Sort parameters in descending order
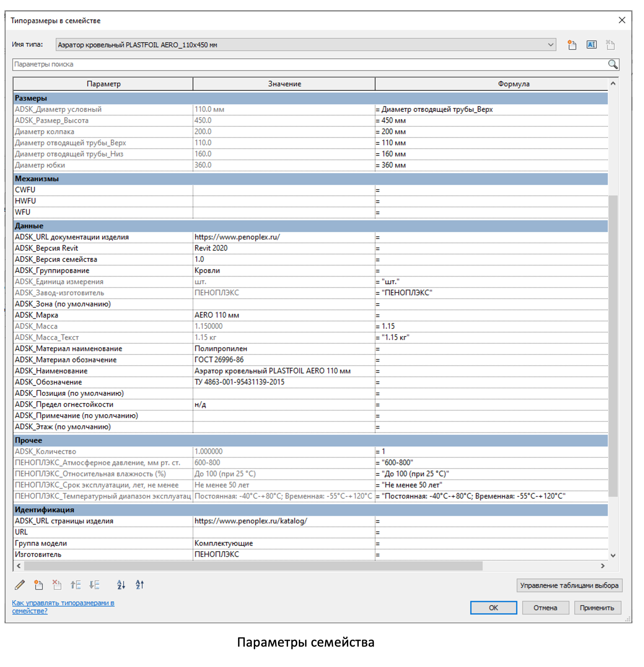Image resolution: width=644 pixels, height=667 pixels. (140, 585)
